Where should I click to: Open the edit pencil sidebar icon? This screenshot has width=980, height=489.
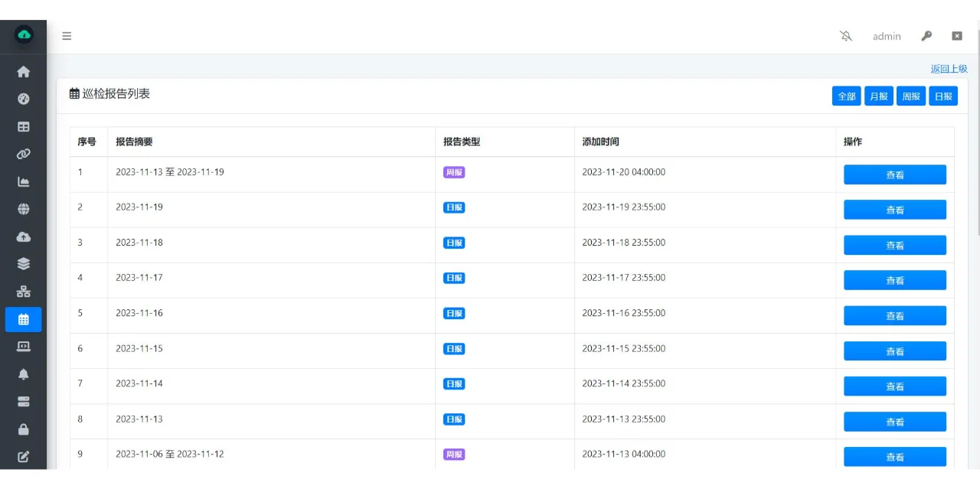(24, 457)
